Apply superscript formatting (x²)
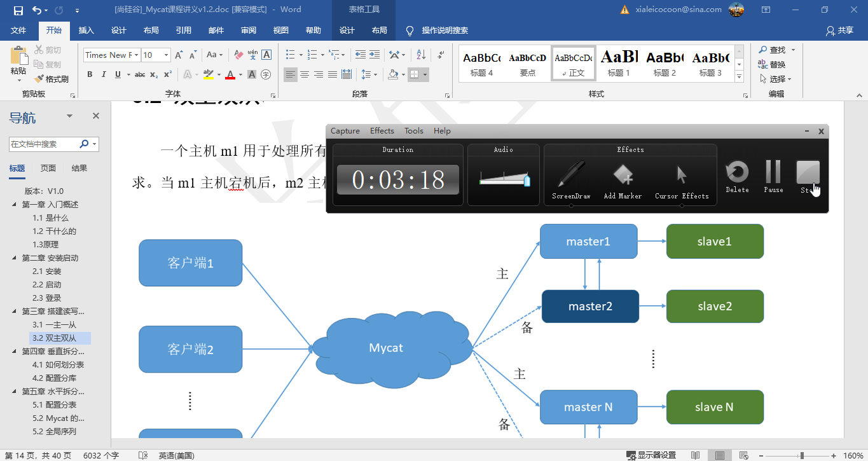 point(167,74)
